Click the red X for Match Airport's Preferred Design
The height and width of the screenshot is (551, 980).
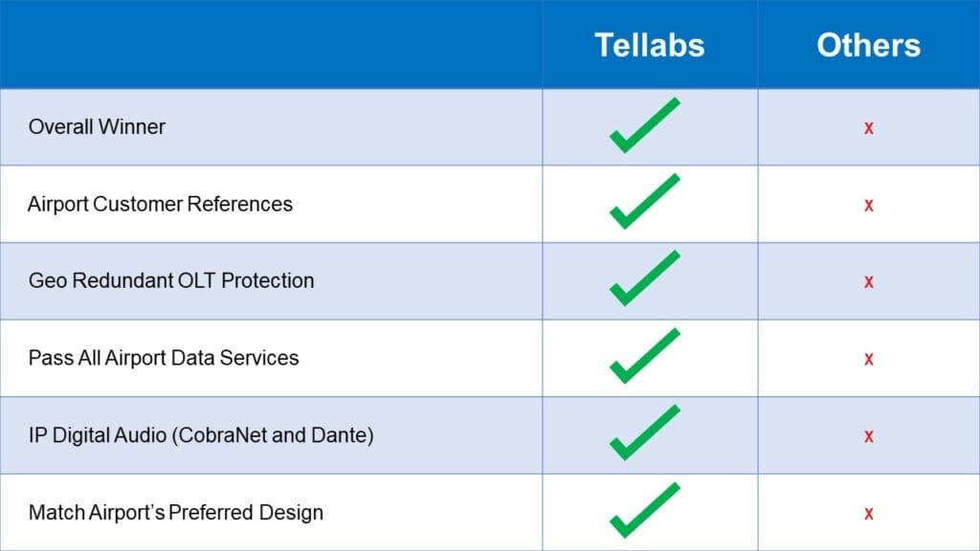click(869, 514)
